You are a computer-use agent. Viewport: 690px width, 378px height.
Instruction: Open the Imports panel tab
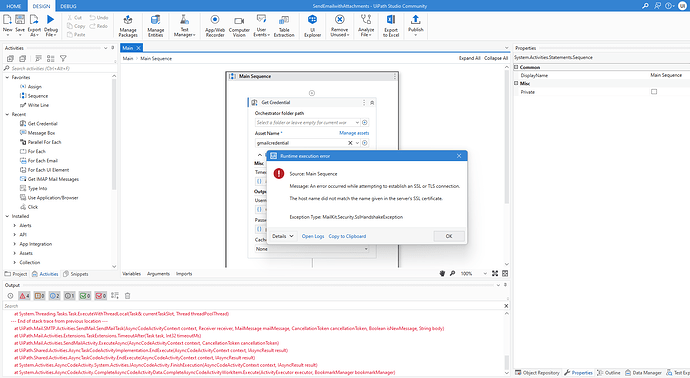[x=184, y=274]
